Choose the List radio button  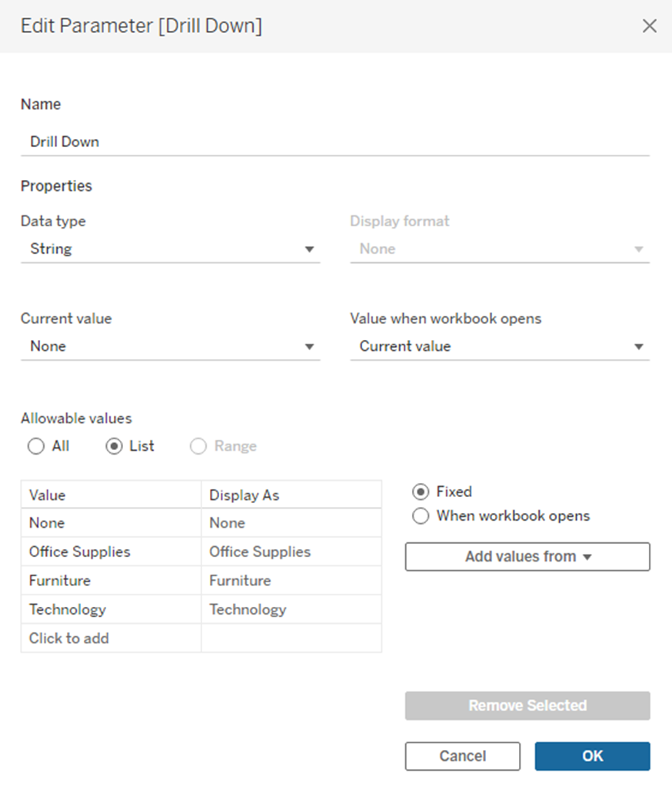point(115,446)
